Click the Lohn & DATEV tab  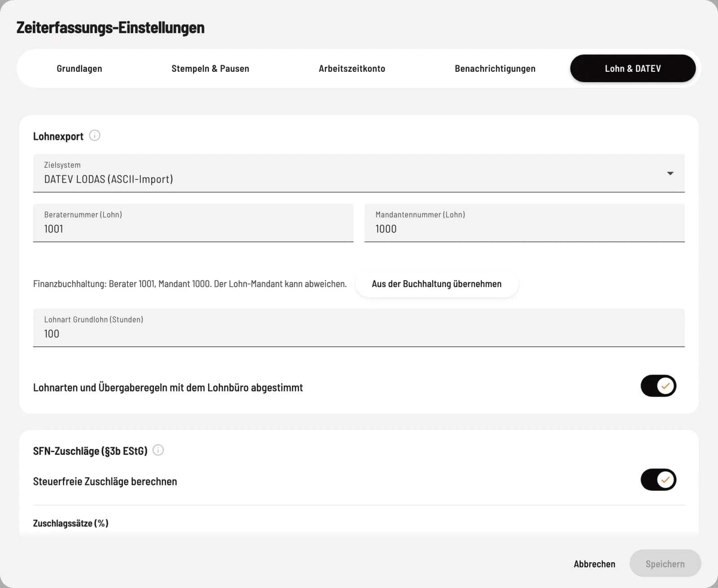(x=633, y=69)
